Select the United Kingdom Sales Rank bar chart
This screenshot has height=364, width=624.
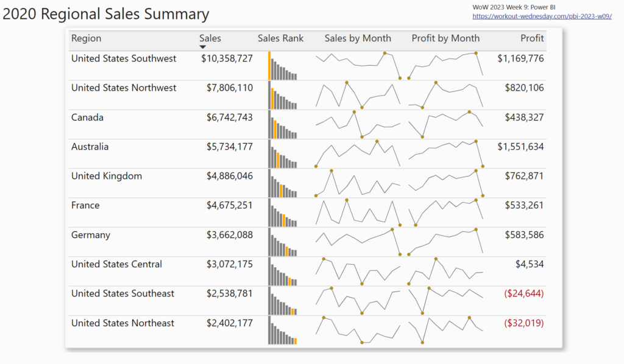tap(282, 184)
